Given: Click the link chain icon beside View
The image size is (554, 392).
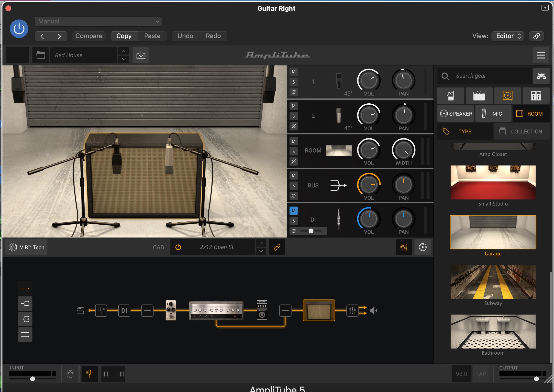Looking at the screenshot, I should pos(536,36).
